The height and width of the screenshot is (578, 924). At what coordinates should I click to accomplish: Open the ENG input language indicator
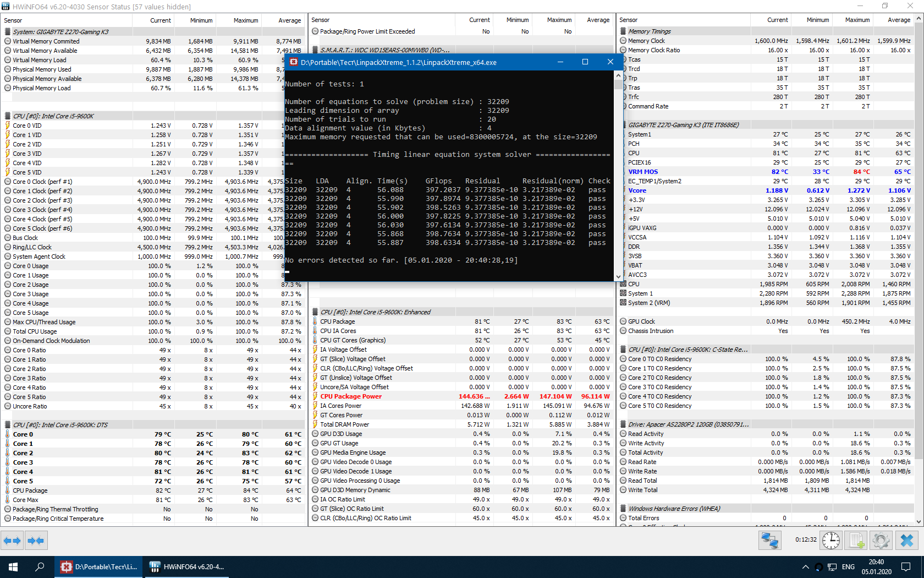[x=849, y=567]
